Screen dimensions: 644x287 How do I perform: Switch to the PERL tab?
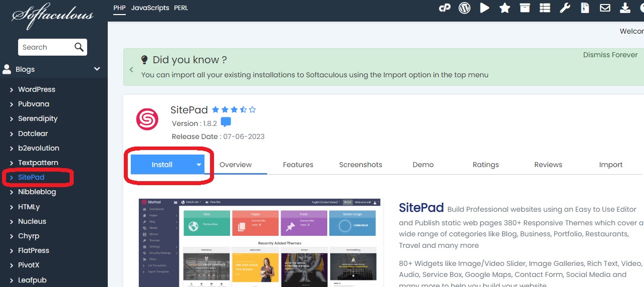pos(181,8)
